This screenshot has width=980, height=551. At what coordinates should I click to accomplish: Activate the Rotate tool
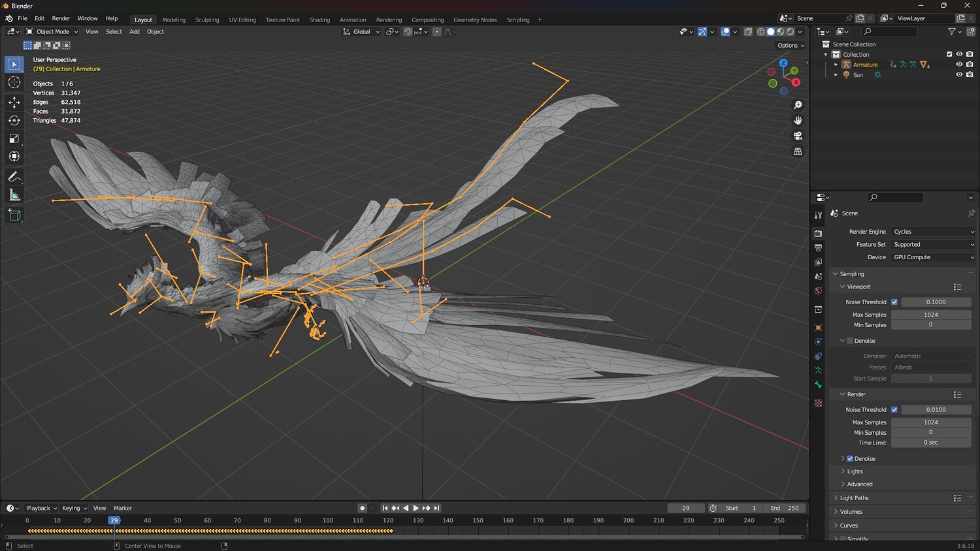click(x=14, y=120)
